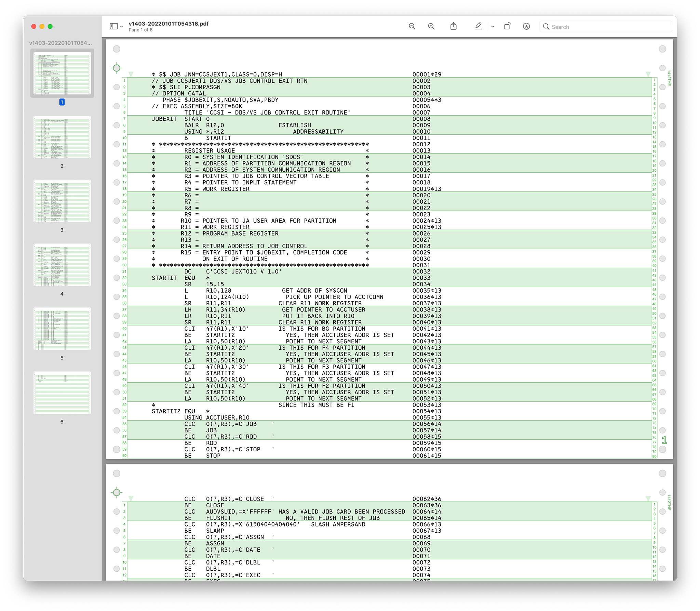Open the markup options dropdown arrow

(493, 27)
